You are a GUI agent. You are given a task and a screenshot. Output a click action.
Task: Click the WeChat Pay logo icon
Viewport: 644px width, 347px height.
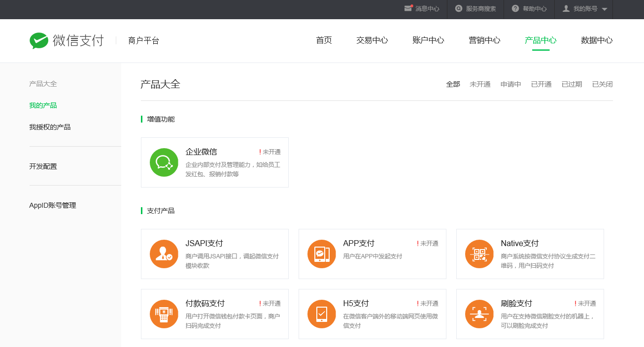(x=39, y=41)
